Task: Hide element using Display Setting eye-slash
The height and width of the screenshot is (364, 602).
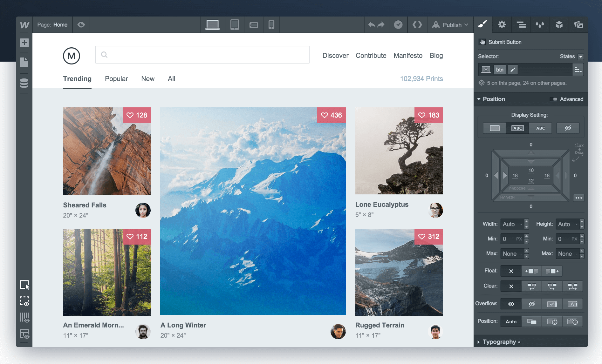Action: 568,128
